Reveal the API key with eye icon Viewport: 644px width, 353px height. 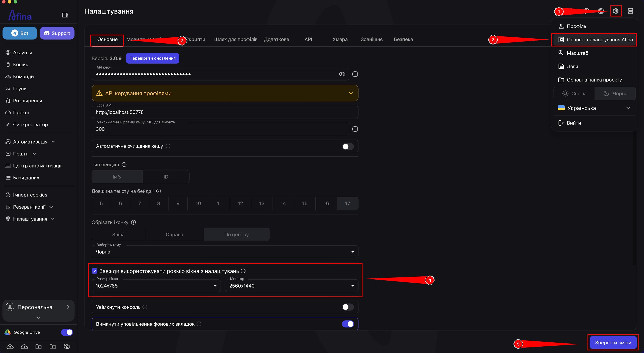point(342,74)
